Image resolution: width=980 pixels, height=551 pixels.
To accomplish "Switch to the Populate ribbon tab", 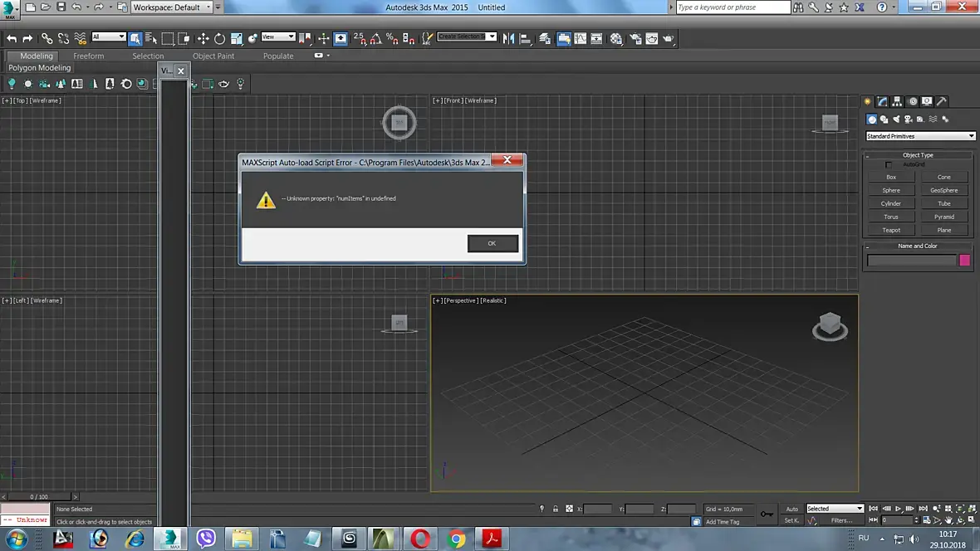I will click(x=278, y=56).
